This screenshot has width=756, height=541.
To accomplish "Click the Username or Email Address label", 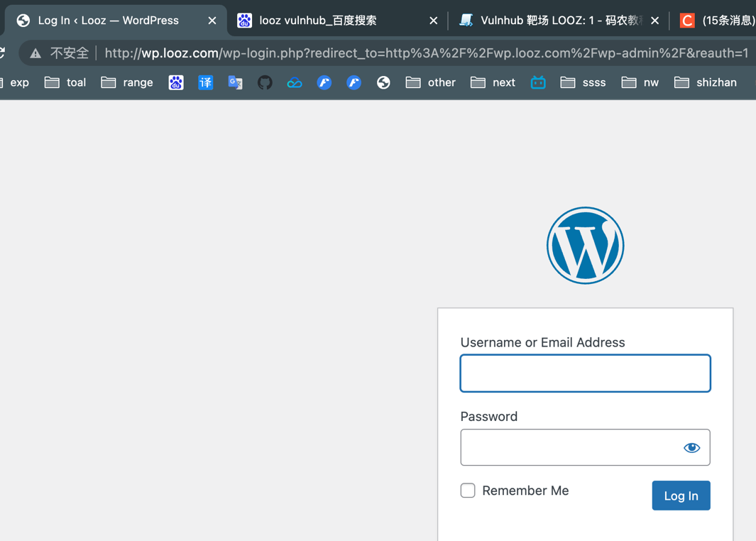I will [x=542, y=342].
